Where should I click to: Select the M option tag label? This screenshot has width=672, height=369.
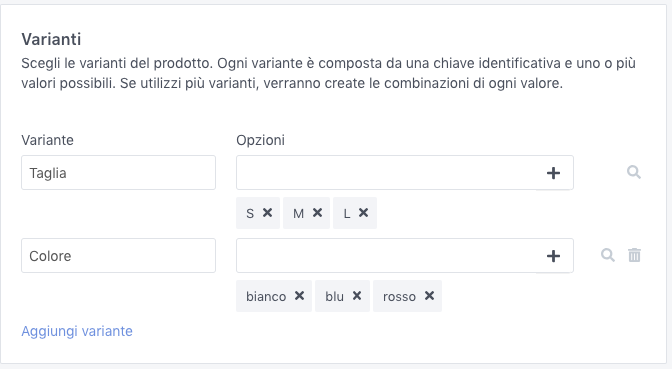tap(298, 213)
